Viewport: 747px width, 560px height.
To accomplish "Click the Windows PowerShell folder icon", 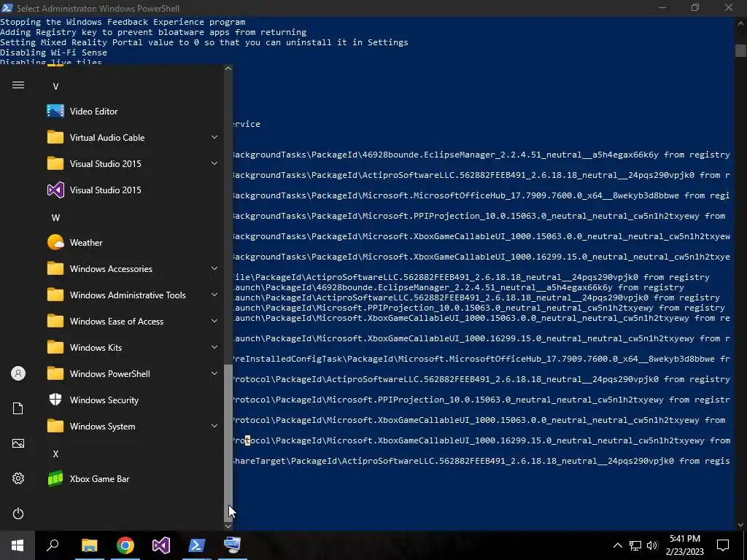I will click(x=55, y=373).
